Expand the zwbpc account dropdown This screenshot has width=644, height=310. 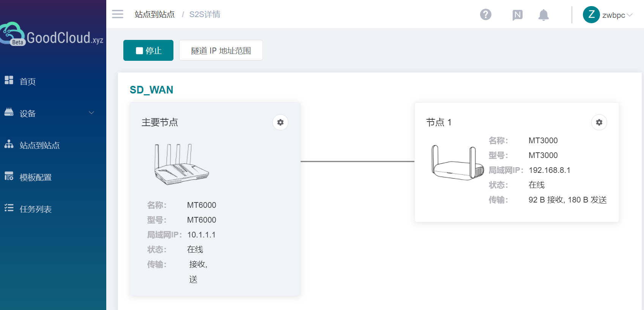pyautogui.click(x=630, y=15)
